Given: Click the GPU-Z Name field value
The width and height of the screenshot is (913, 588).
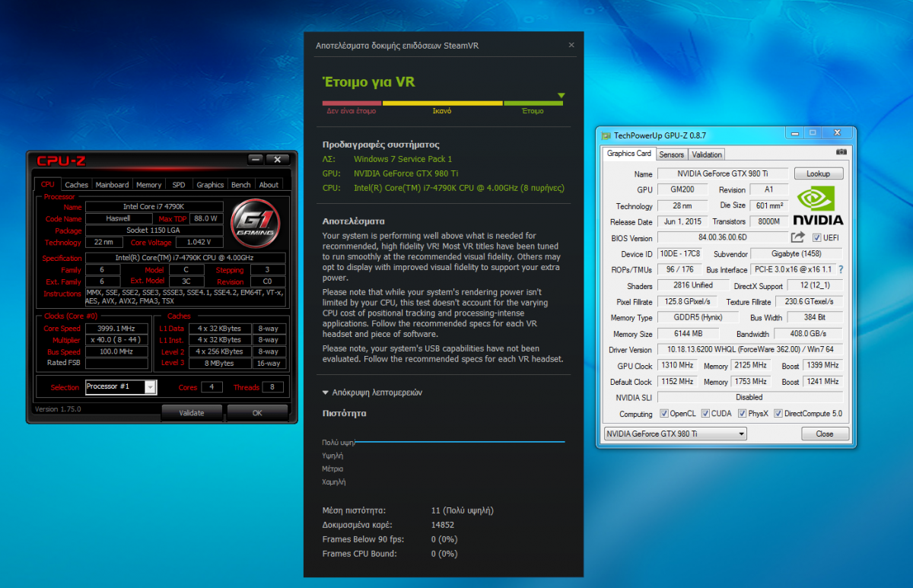Looking at the screenshot, I should [723, 174].
